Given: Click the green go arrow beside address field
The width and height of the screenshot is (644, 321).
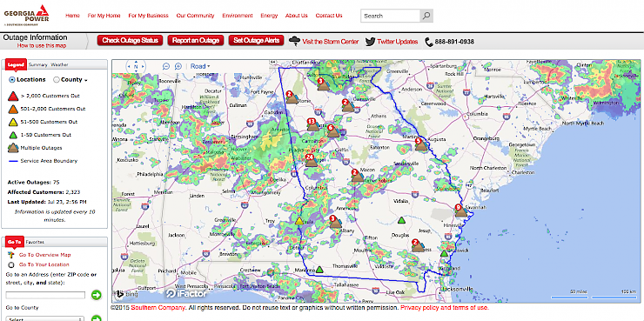Looking at the screenshot, I should (x=96, y=295).
